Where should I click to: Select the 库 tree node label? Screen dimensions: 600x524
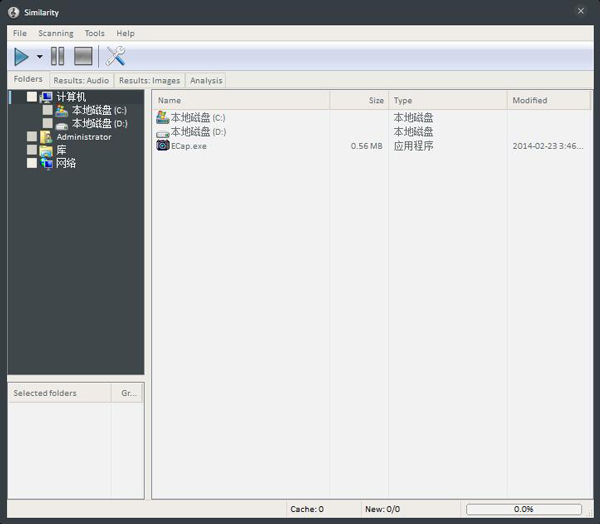(x=61, y=150)
